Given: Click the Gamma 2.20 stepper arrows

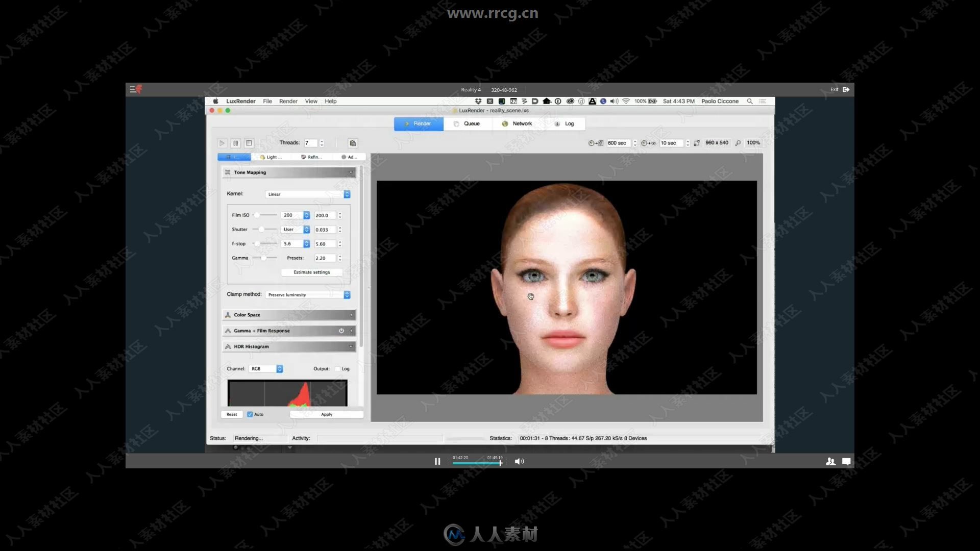Looking at the screenshot, I should [340, 258].
